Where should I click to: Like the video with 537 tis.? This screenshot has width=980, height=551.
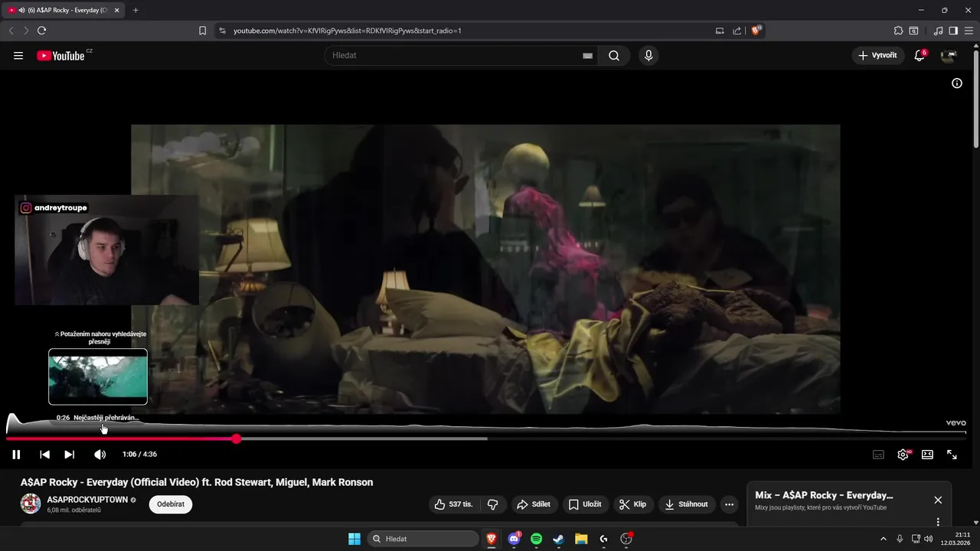[x=455, y=504]
